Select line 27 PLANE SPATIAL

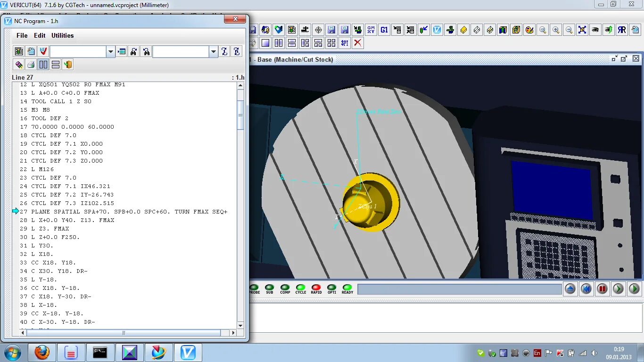[124, 212]
